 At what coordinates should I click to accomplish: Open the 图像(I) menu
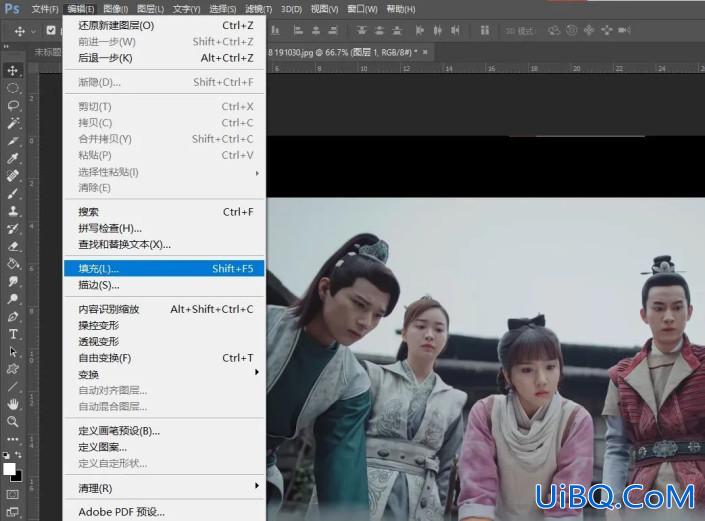(116, 9)
